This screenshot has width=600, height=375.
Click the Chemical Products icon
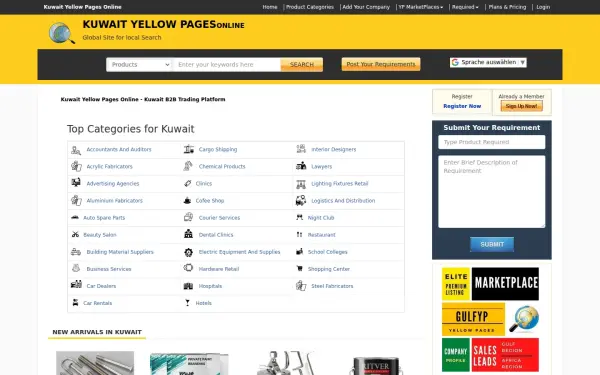coord(188,166)
